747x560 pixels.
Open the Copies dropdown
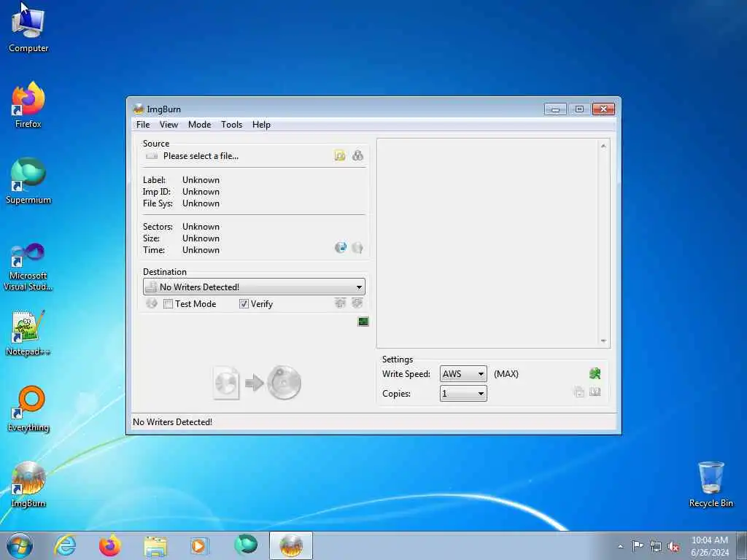[x=463, y=393]
